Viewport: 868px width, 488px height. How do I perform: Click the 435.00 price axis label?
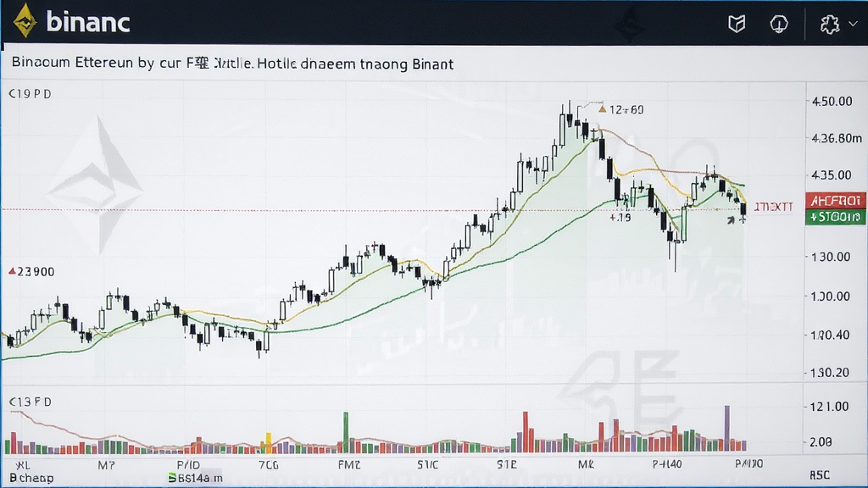pos(831,175)
